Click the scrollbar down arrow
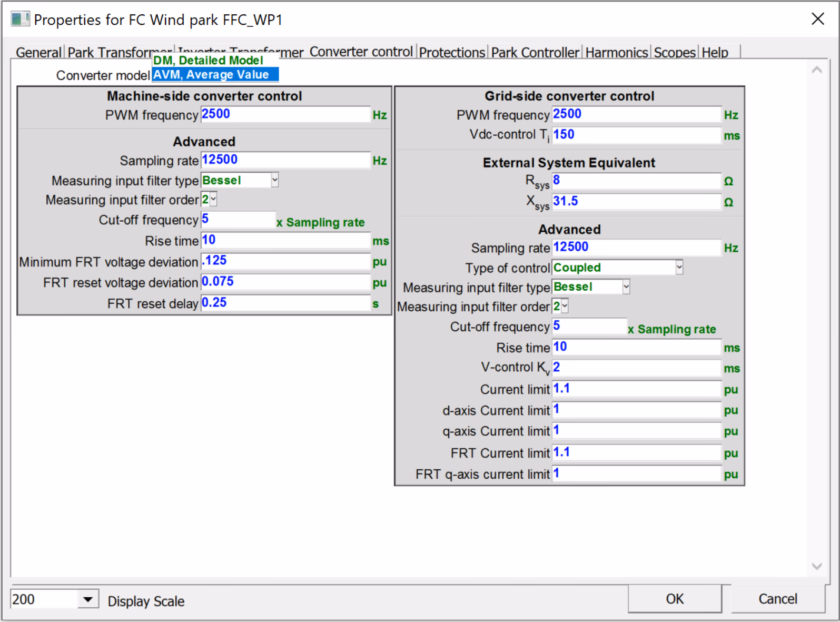The width and height of the screenshot is (840, 622). (817, 566)
